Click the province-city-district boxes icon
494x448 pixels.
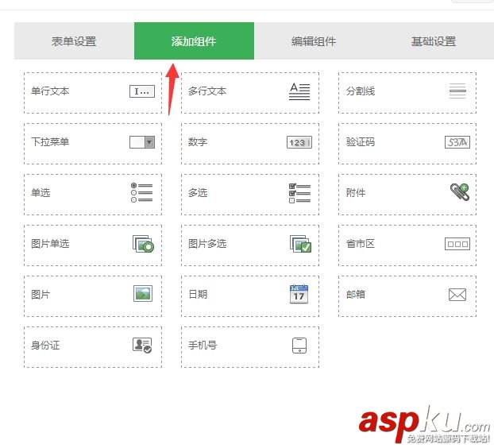point(457,244)
